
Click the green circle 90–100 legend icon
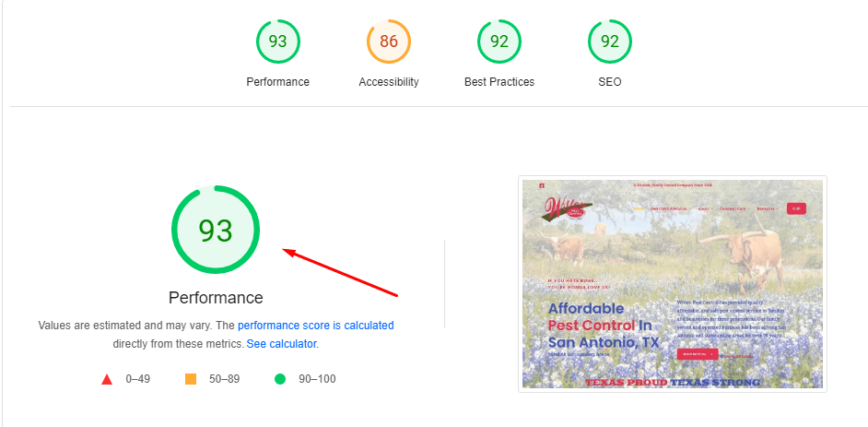coord(280,379)
